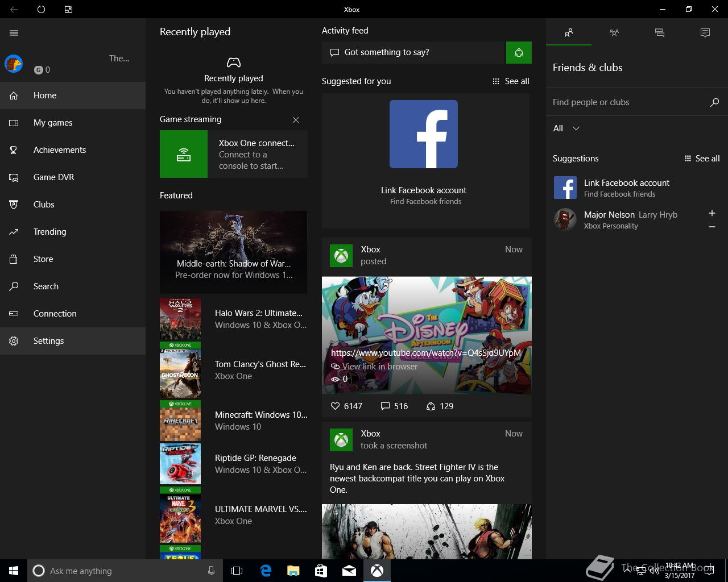Click View link in browser
728x582 pixels.
375,367
